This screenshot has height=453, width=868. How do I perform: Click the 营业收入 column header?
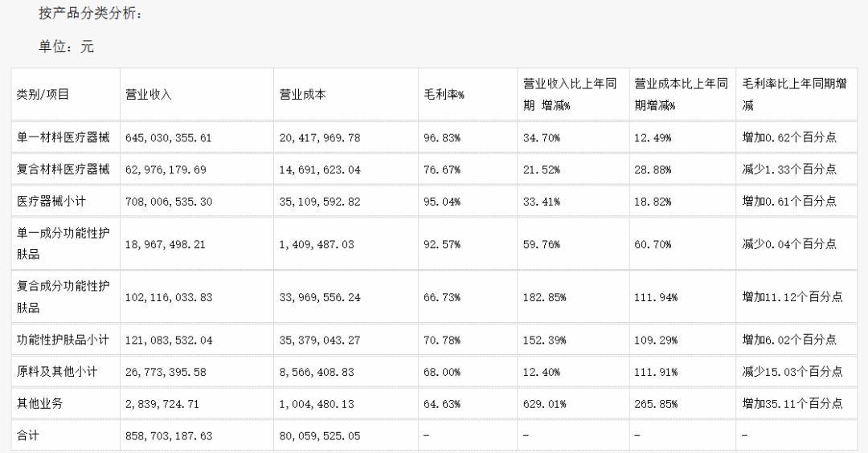149,95
